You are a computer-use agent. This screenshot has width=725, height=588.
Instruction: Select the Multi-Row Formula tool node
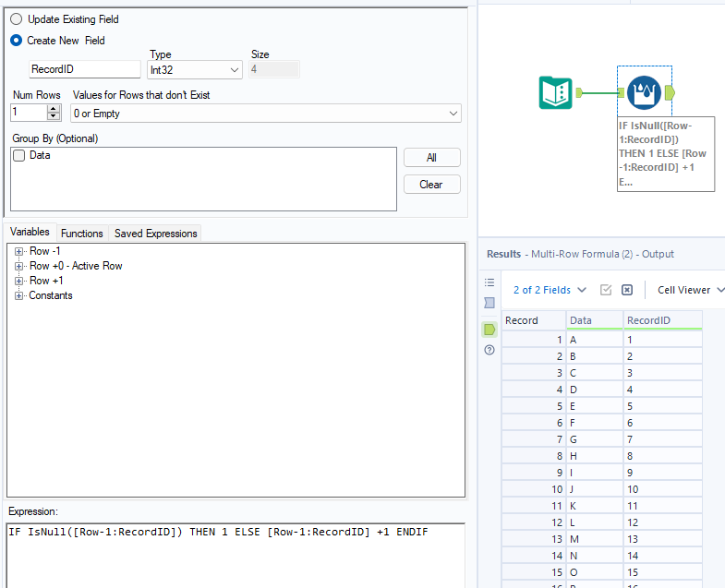(643, 92)
